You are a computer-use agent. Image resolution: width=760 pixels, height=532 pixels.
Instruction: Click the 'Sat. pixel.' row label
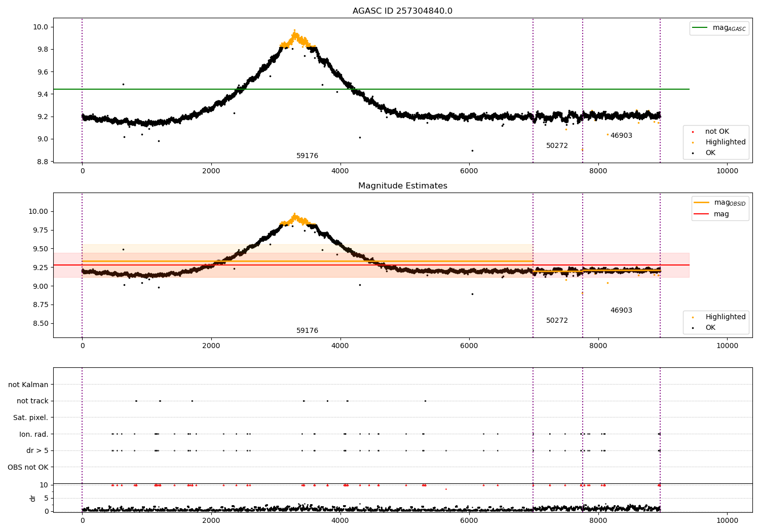[x=31, y=418]
